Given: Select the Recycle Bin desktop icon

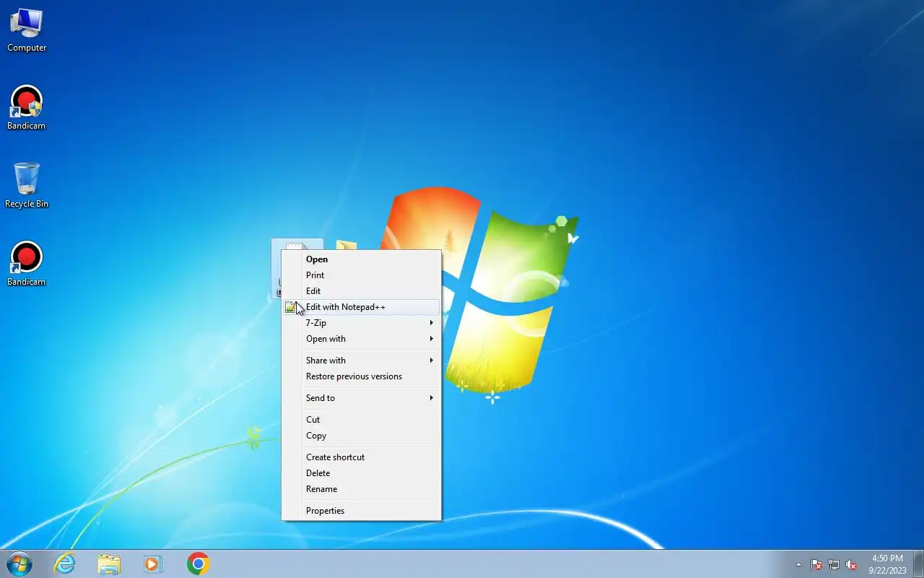Looking at the screenshot, I should [x=27, y=186].
